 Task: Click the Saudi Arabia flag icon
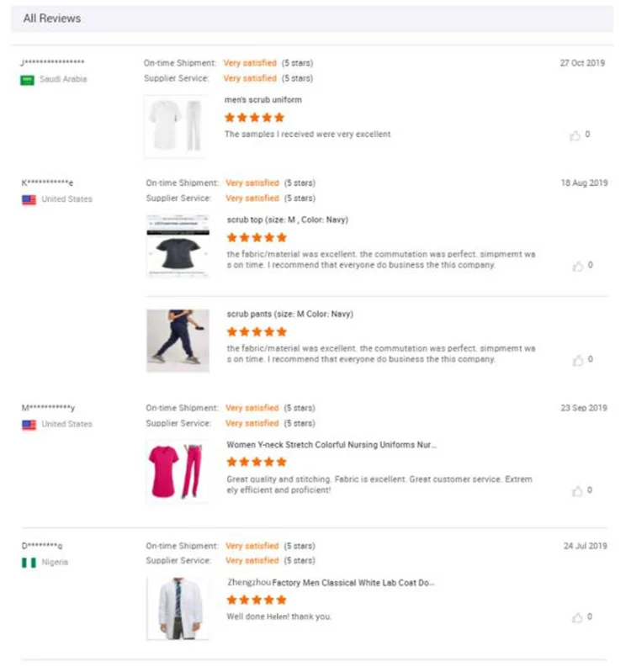[x=28, y=79]
